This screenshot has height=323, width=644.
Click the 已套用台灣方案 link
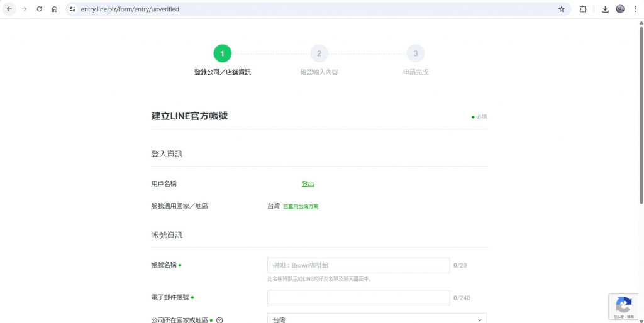pyautogui.click(x=301, y=207)
